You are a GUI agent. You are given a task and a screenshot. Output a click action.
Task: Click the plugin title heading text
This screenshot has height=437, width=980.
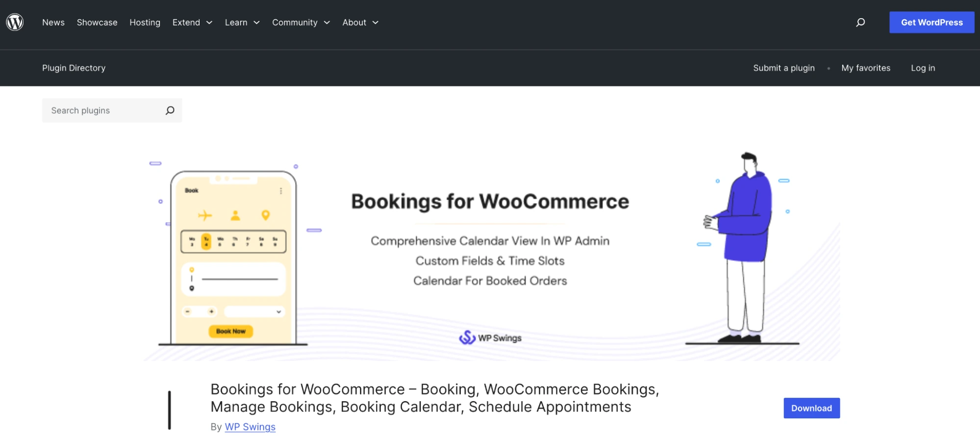tap(435, 398)
